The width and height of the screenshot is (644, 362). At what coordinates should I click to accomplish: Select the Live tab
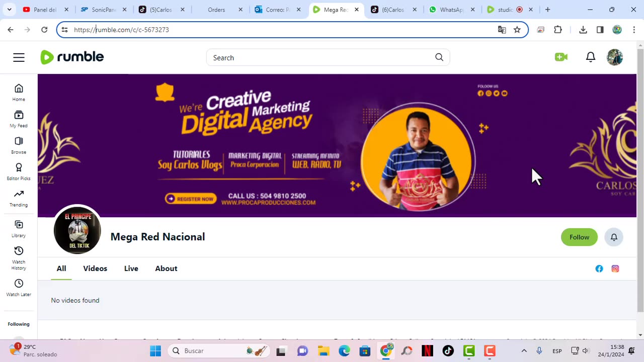pos(131,268)
